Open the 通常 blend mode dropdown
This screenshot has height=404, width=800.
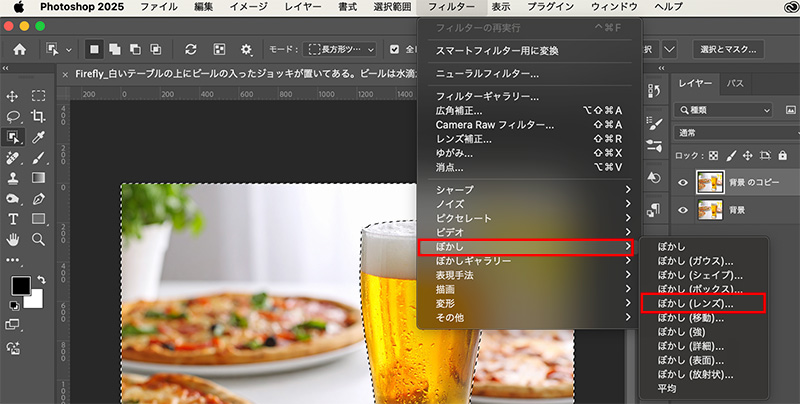(737, 133)
